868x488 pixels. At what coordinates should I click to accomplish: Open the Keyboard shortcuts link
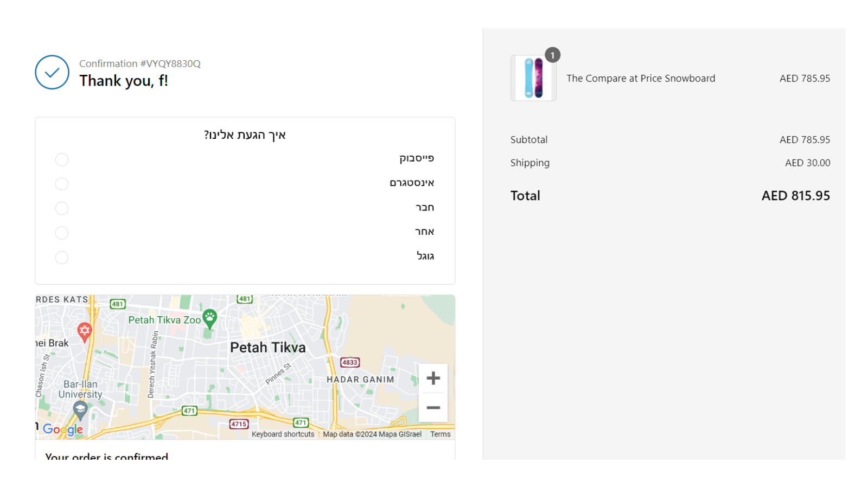[x=283, y=434]
